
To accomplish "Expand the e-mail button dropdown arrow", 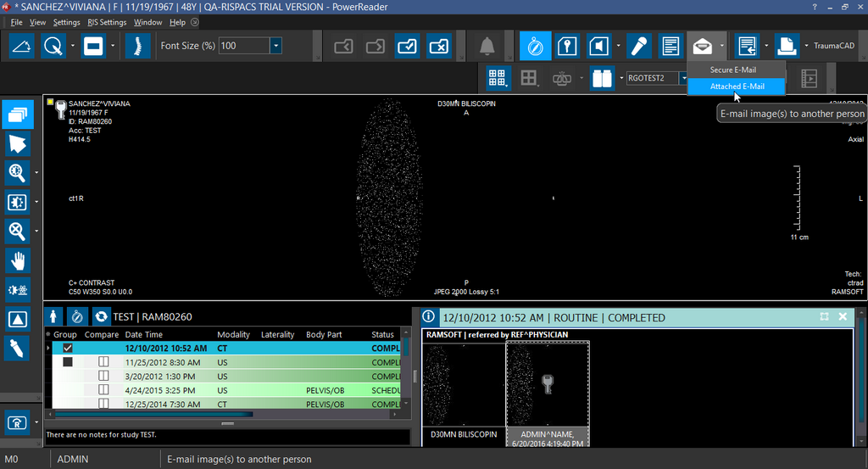I will 721,46.
